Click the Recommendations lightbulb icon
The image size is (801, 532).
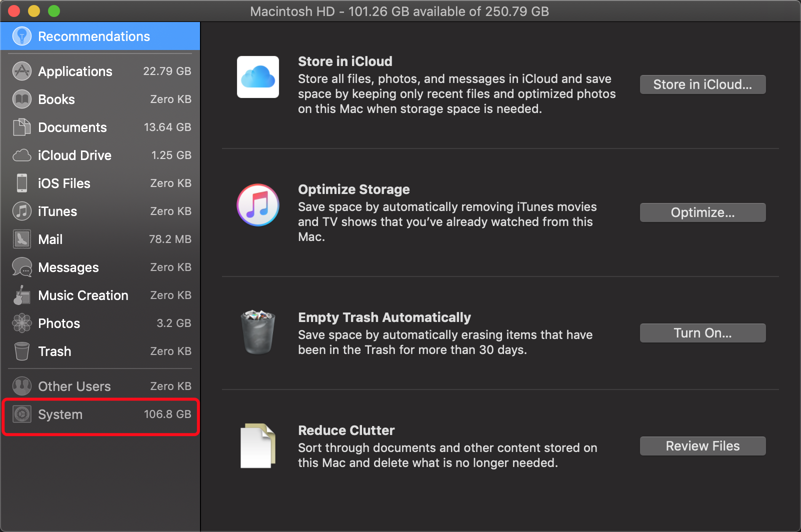22,36
